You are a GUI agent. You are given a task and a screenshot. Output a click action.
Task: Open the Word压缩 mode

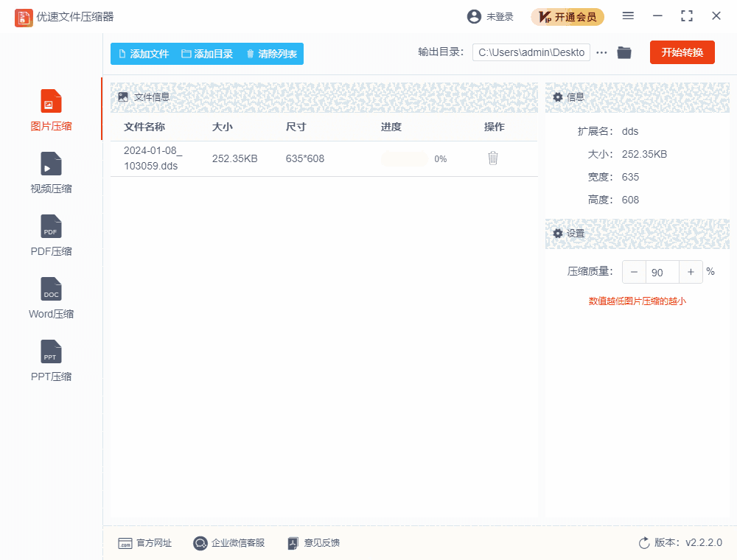50,296
